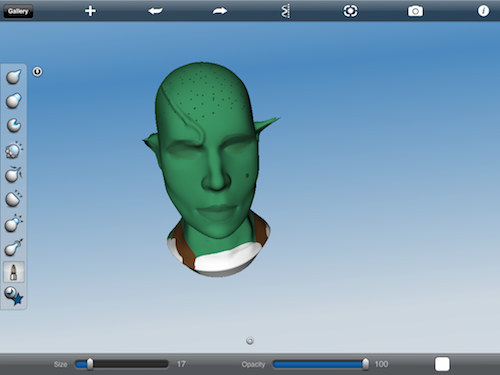This screenshot has height=375, width=500.
Task: Toggle the symmetry mirror tool in the top bar
Action: coord(285,11)
